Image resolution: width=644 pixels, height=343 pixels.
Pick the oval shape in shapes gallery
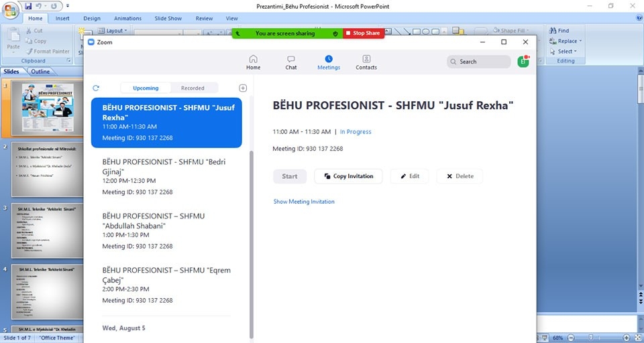coord(426,31)
